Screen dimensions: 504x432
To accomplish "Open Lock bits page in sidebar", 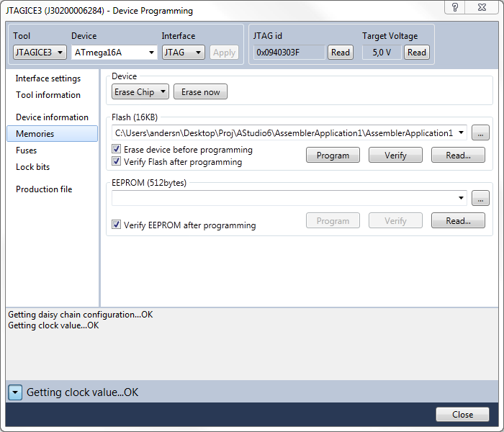I will [32, 167].
